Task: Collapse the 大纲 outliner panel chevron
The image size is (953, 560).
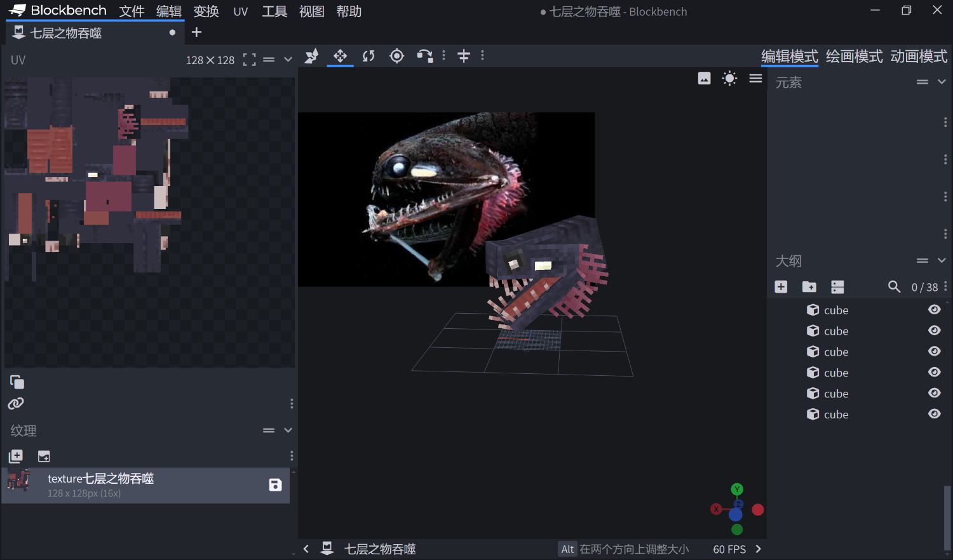Action: [942, 260]
